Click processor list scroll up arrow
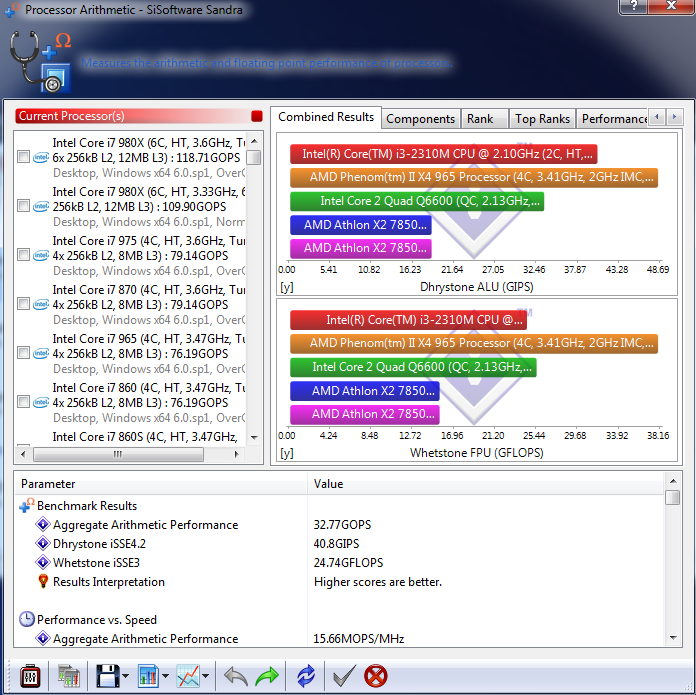Viewport: 696px width, 695px height. pyautogui.click(x=254, y=141)
